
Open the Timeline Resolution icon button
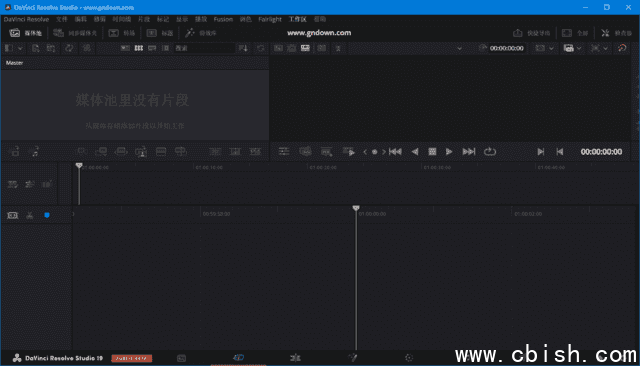[x=540, y=48]
